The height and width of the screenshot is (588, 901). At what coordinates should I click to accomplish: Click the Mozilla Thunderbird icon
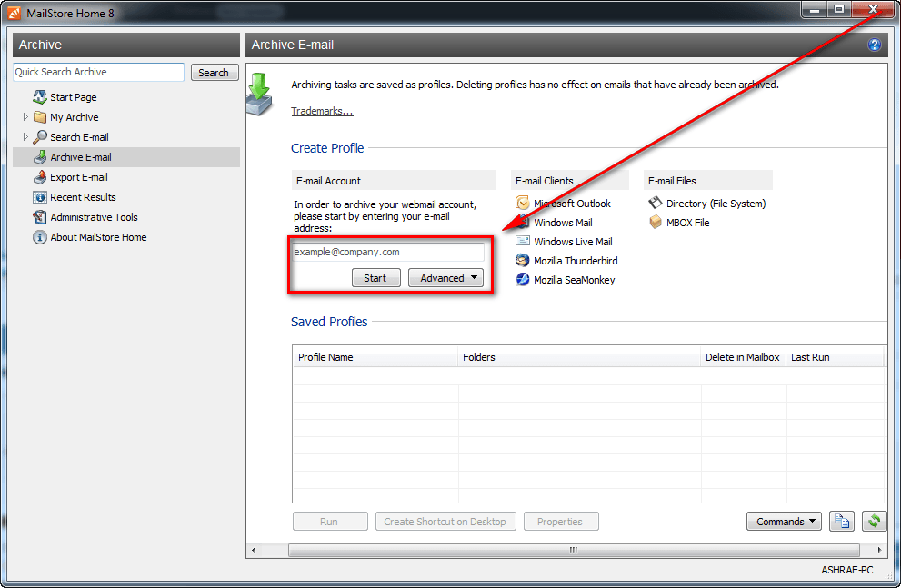coord(523,260)
